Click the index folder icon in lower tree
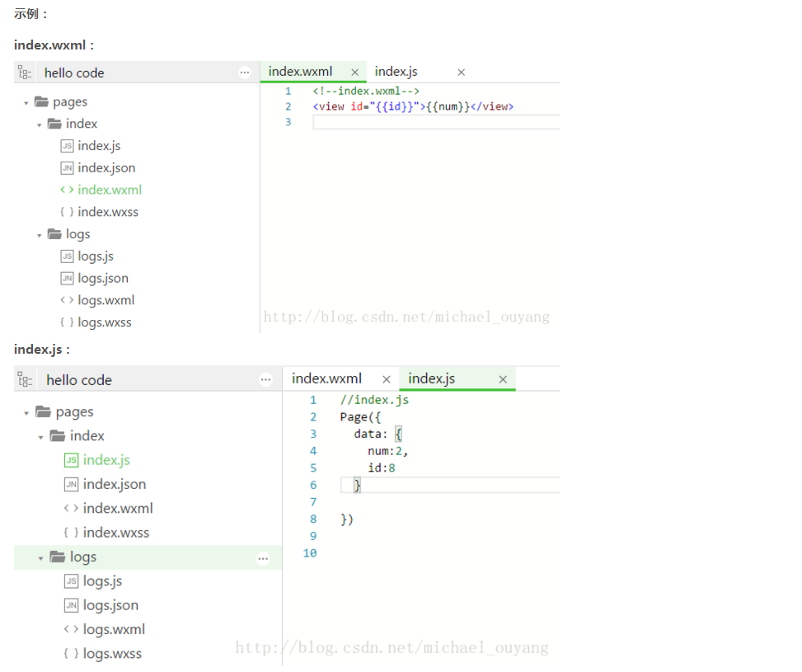The height and width of the screenshot is (672, 802). (58, 435)
